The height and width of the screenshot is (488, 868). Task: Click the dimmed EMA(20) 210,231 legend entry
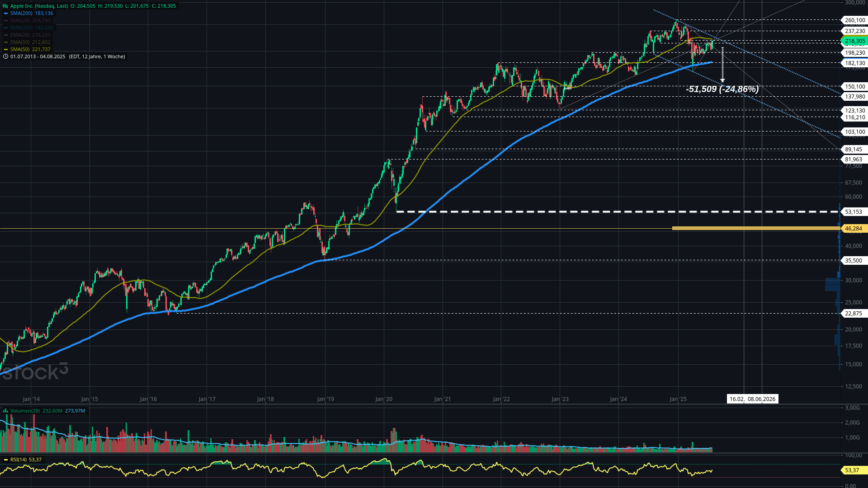pyautogui.click(x=30, y=35)
